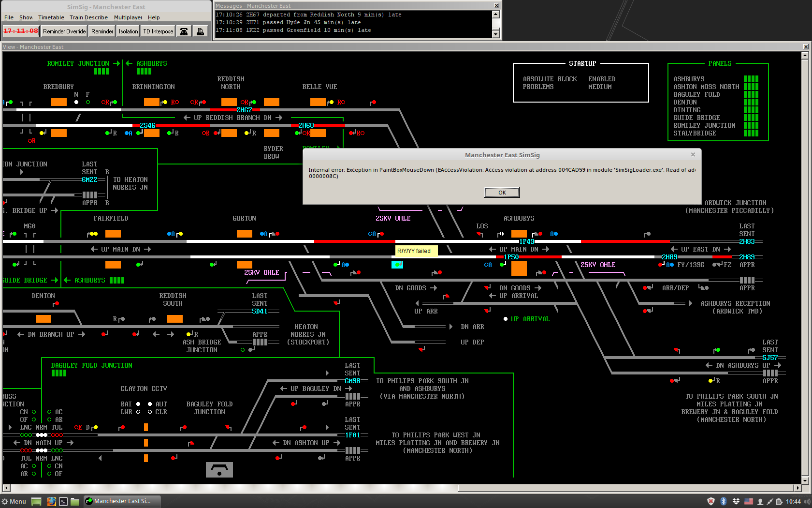
Task: Click the Isolation button
Action: pos(128,31)
